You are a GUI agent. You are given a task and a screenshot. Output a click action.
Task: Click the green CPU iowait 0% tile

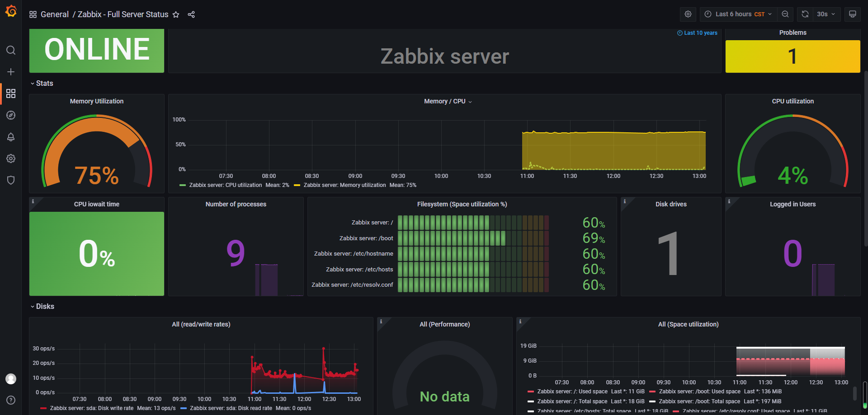pyautogui.click(x=97, y=254)
